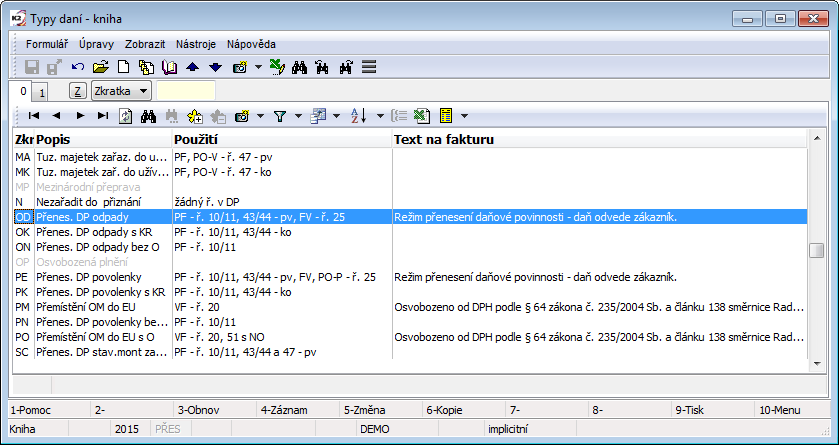Click the copy record pages icon
The width and height of the screenshot is (839, 445).
coord(146,67)
